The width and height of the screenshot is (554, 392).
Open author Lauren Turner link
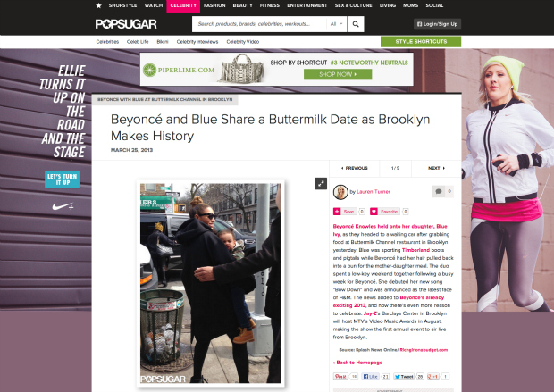374,192
